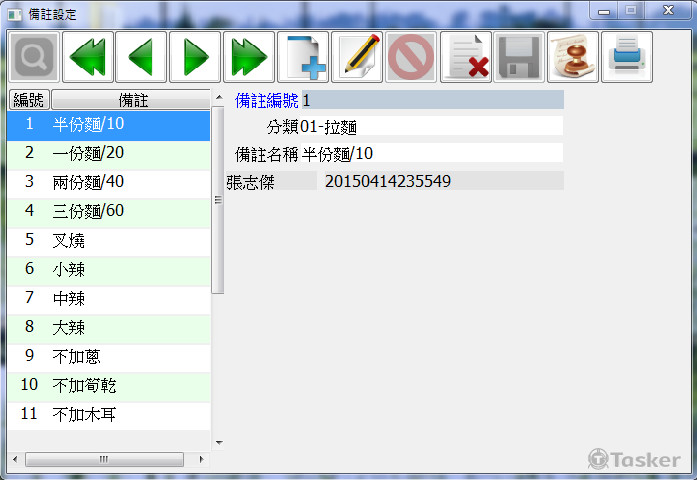Image resolution: width=697 pixels, height=480 pixels.
Task: Add new record with document-plus icon
Action: [x=303, y=57]
